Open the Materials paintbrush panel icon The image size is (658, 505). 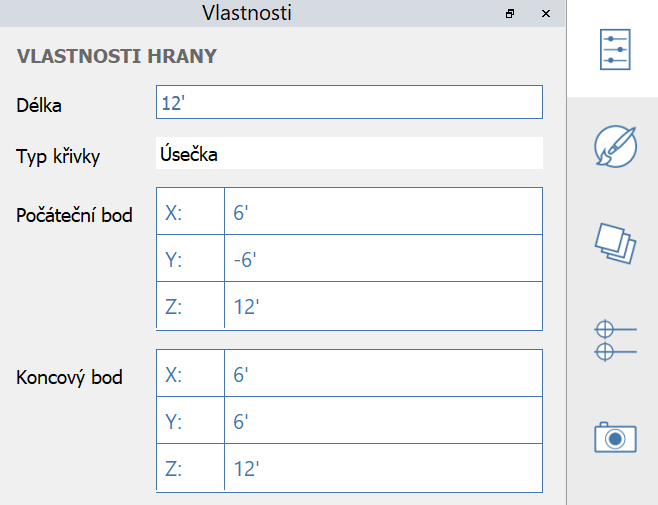click(614, 147)
